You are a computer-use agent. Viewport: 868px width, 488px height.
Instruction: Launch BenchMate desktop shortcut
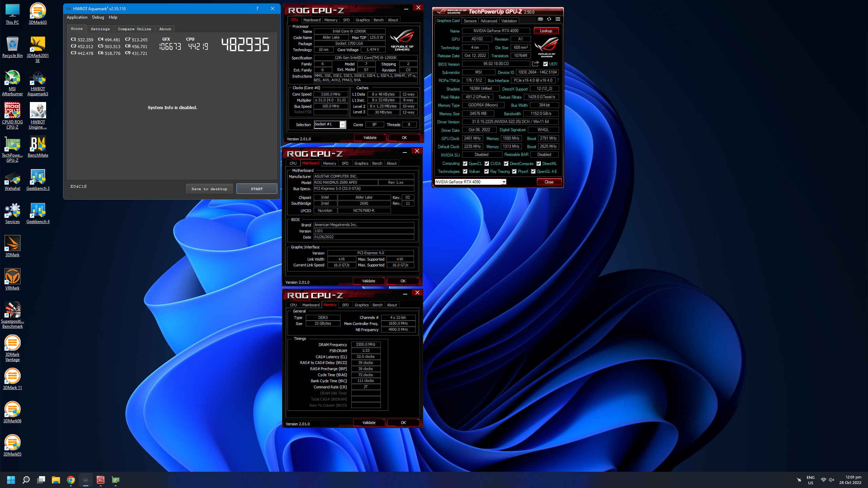pos(38,147)
